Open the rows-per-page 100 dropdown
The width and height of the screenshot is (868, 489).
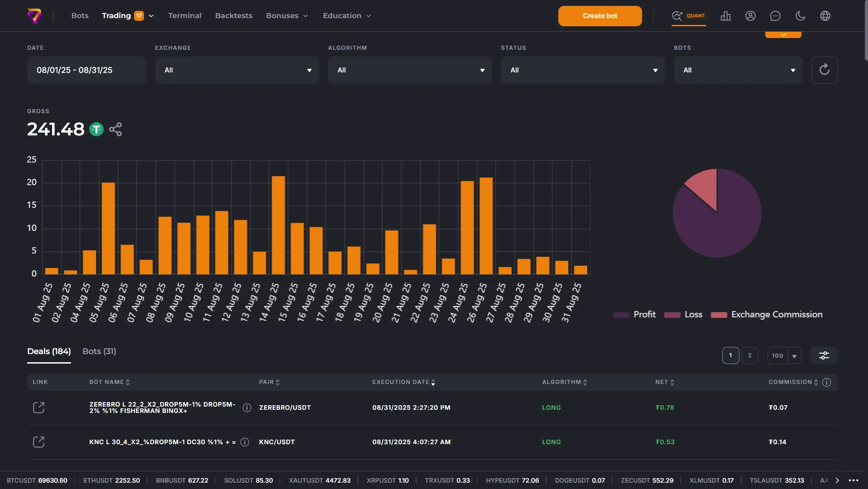(784, 355)
